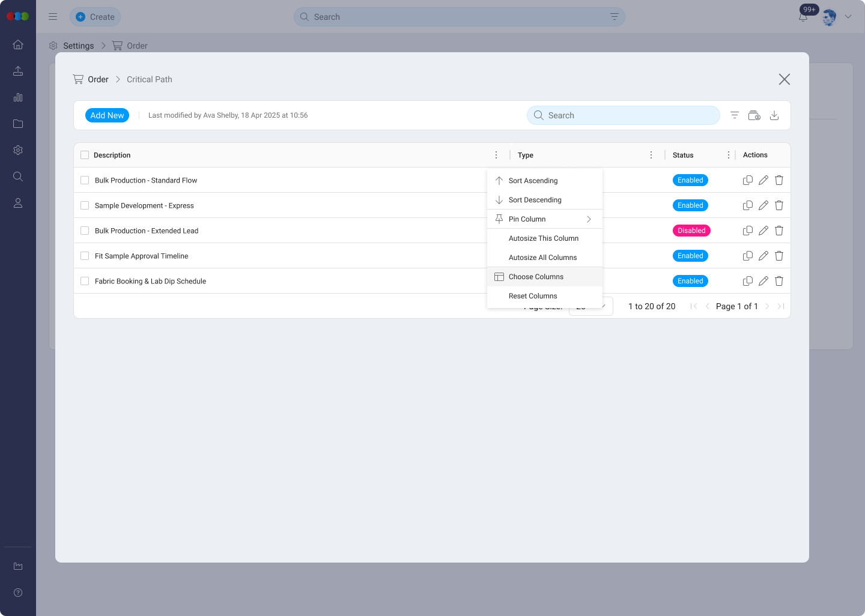Screen dimensions: 865x616
Task: Open the analytics chart icon in sidebar
Action: [x=18, y=97]
